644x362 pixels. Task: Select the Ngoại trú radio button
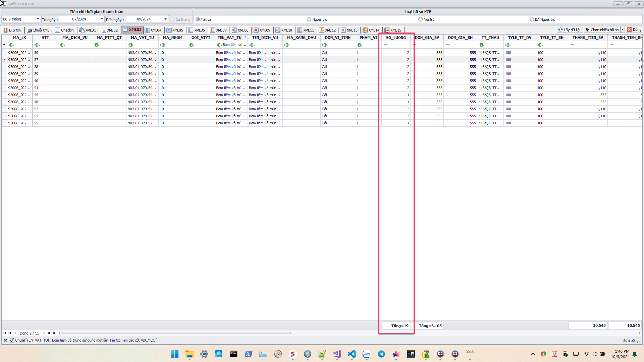(x=309, y=19)
